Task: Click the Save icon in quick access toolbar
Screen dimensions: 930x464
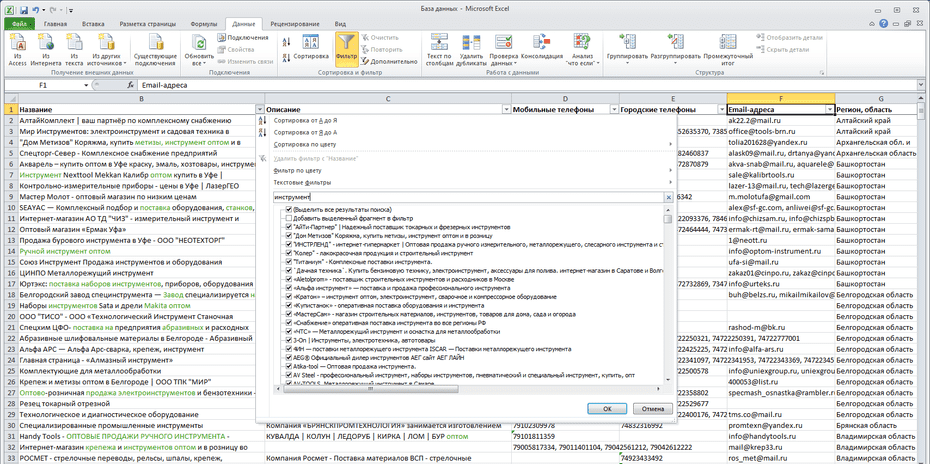Action: (x=24, y=10)
